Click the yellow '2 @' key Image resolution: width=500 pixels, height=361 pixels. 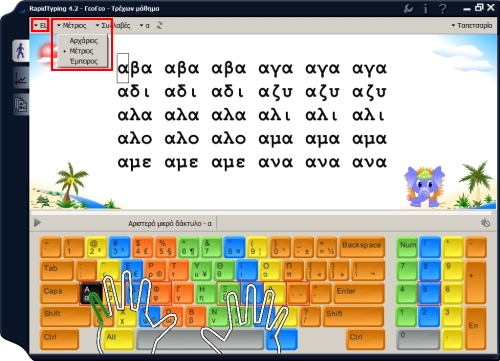97,247
